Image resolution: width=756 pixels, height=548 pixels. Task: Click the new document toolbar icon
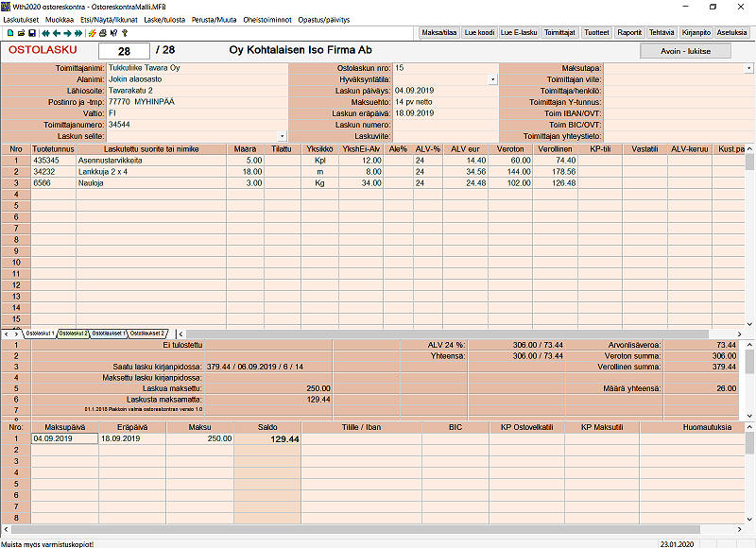[x=9, y=33]
